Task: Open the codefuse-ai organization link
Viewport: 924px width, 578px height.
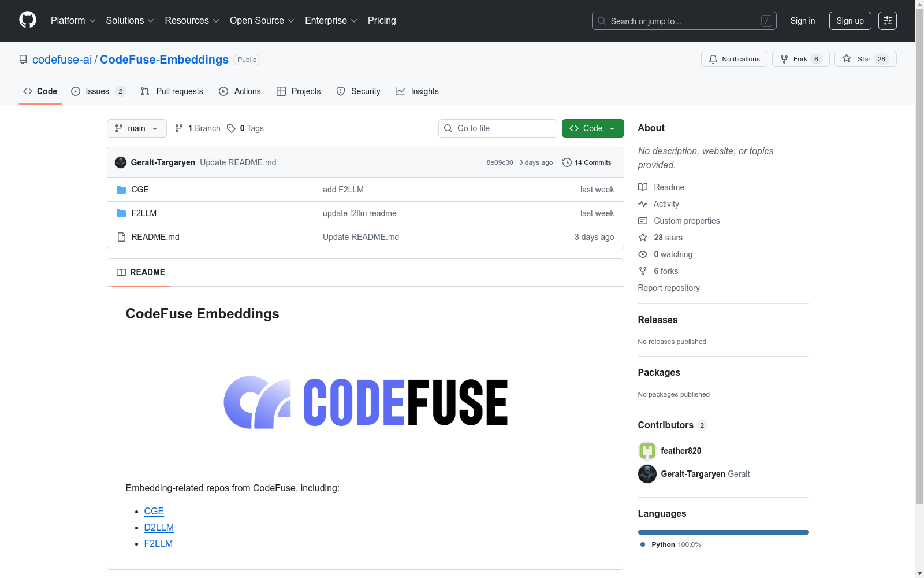Action: pyautogui.click(x=62, y=60)
